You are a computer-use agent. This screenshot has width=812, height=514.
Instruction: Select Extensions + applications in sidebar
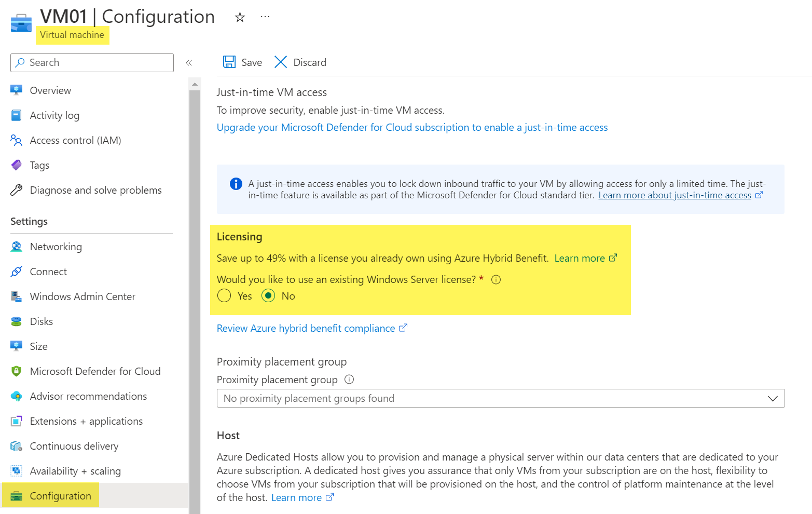tap(86, 421)
